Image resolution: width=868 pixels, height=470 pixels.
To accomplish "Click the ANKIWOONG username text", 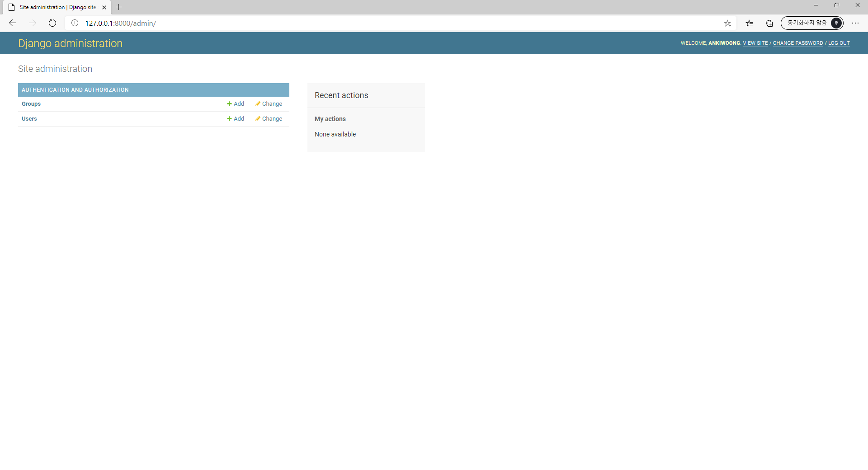I will (724, 43).
